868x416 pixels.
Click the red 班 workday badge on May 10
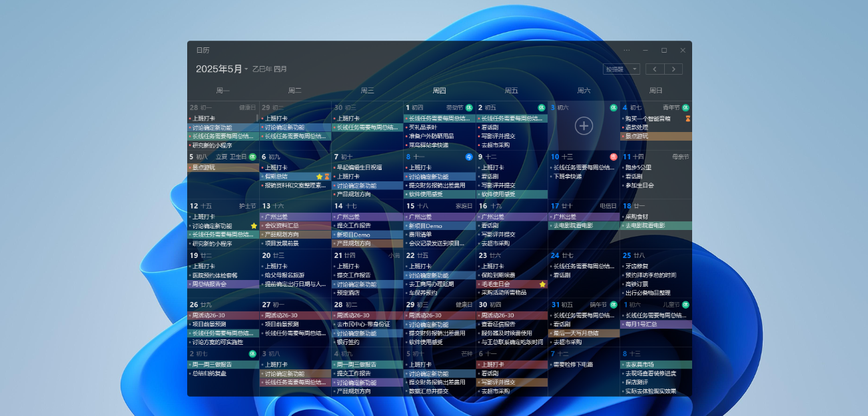point(614,157)
